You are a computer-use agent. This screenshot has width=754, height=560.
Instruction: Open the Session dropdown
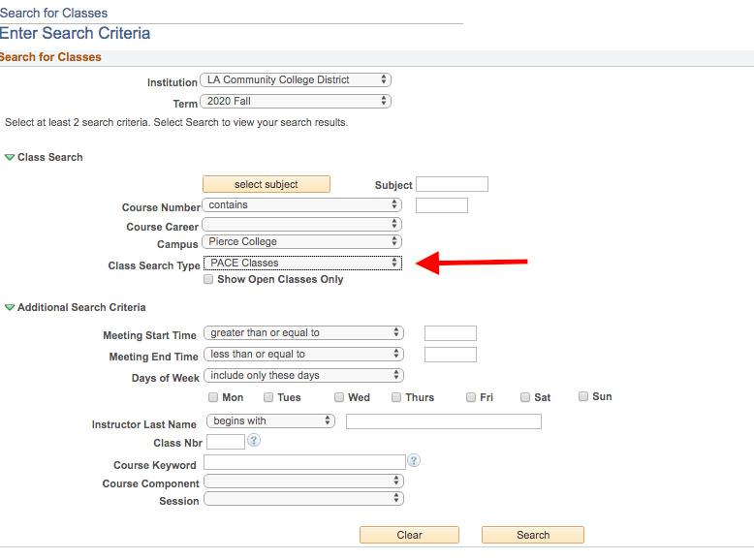coord(304,498)
